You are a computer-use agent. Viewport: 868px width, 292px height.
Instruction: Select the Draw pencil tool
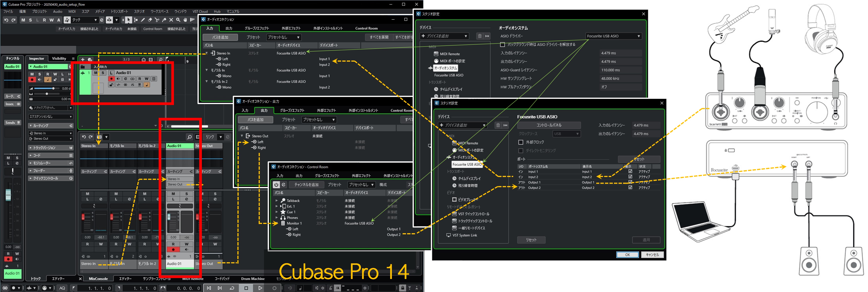click(x=143, y=20)
